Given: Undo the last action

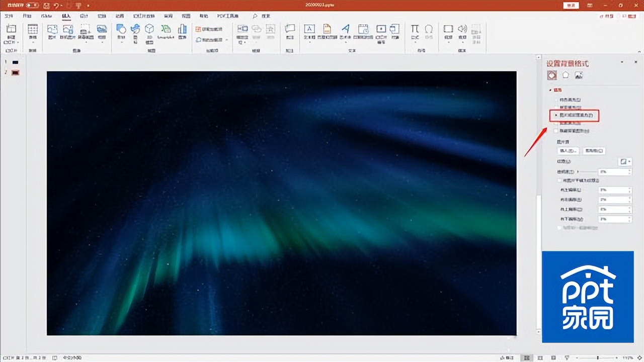Looking at the screenshot, I should (56, 6).
